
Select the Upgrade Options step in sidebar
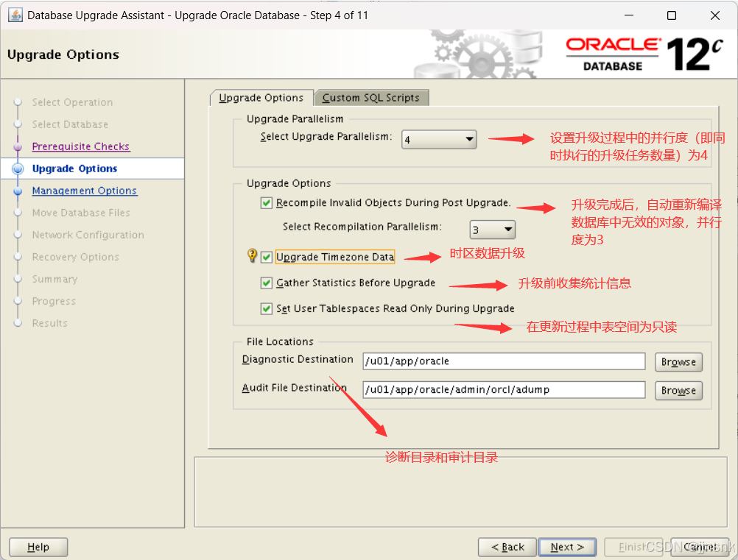point(74,169)
